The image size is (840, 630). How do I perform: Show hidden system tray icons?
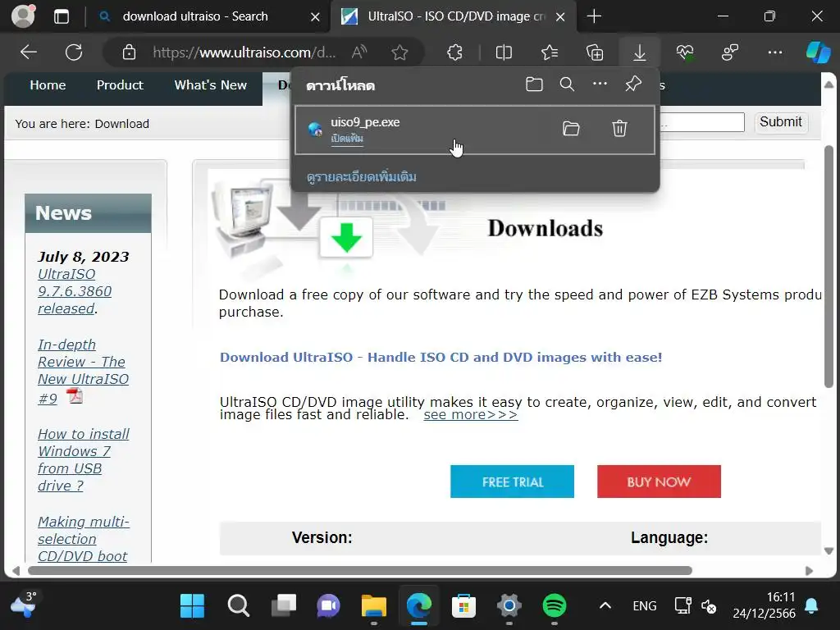[605, 606]
